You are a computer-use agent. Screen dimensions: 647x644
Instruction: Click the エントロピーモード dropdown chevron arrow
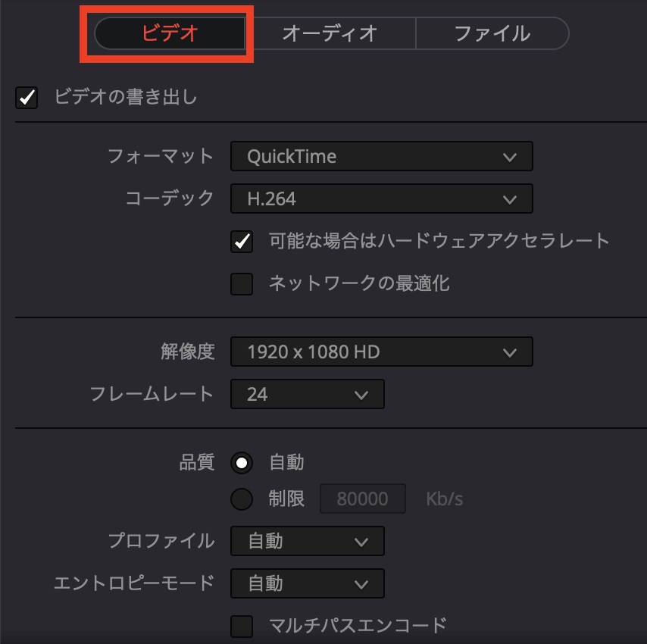click(361, 584)
